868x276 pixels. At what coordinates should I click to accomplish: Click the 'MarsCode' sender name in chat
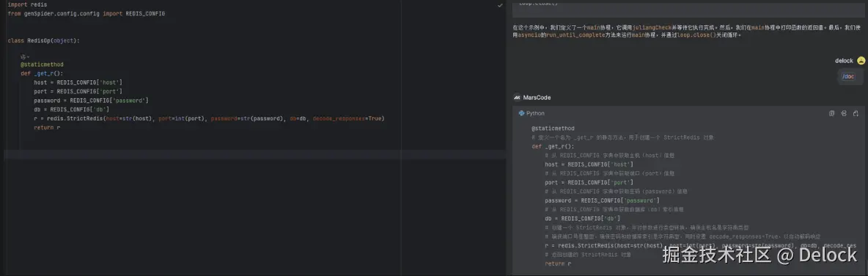click(x=537, y=98)
